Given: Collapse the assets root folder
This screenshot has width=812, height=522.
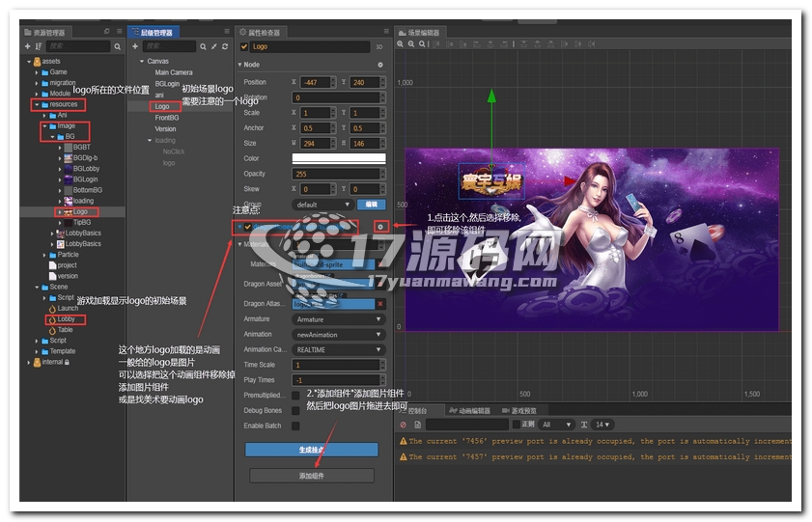Looking at the screenshot, I should coord(29,61).
